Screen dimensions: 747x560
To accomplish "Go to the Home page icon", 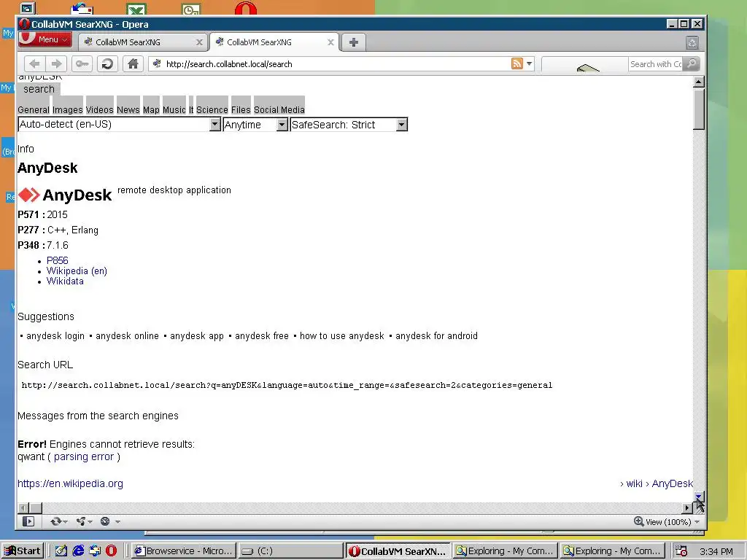I will (x=133, y=64).
